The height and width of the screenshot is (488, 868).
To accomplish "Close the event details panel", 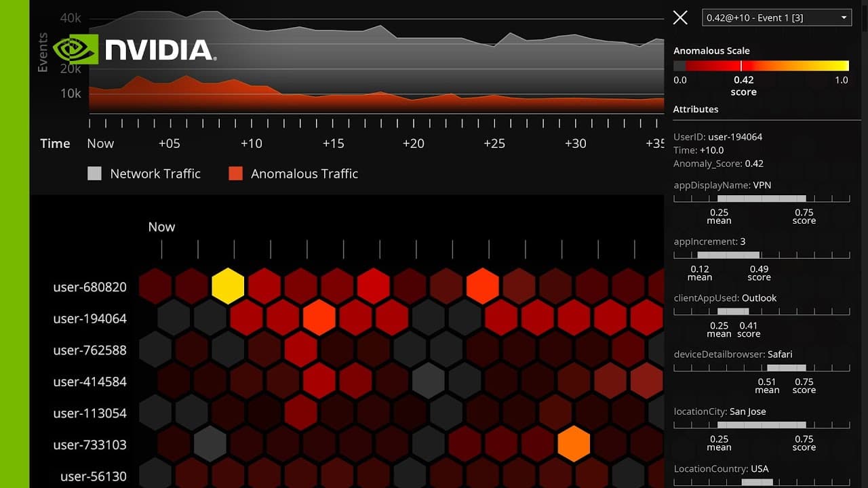I will tap(680, 18).
